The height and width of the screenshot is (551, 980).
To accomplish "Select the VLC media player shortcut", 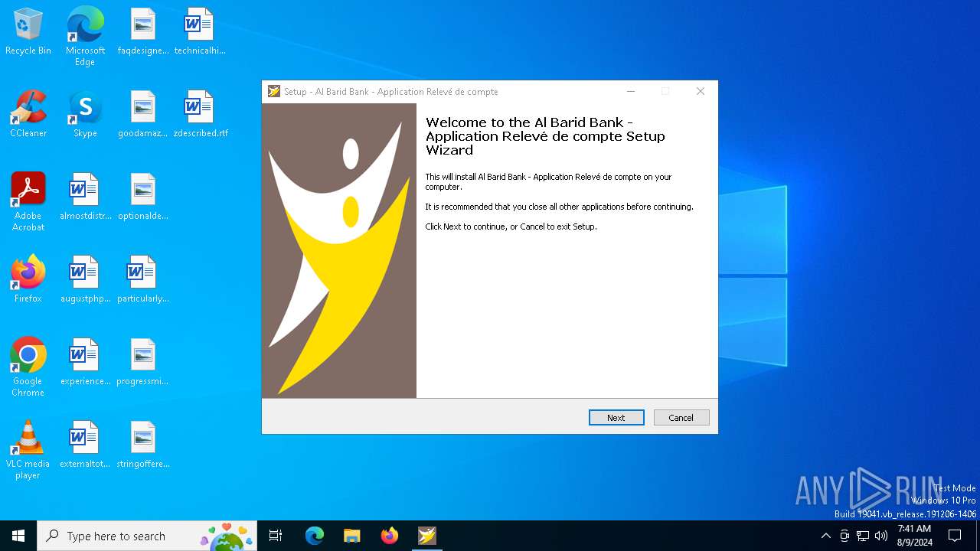I will [28, 450].
